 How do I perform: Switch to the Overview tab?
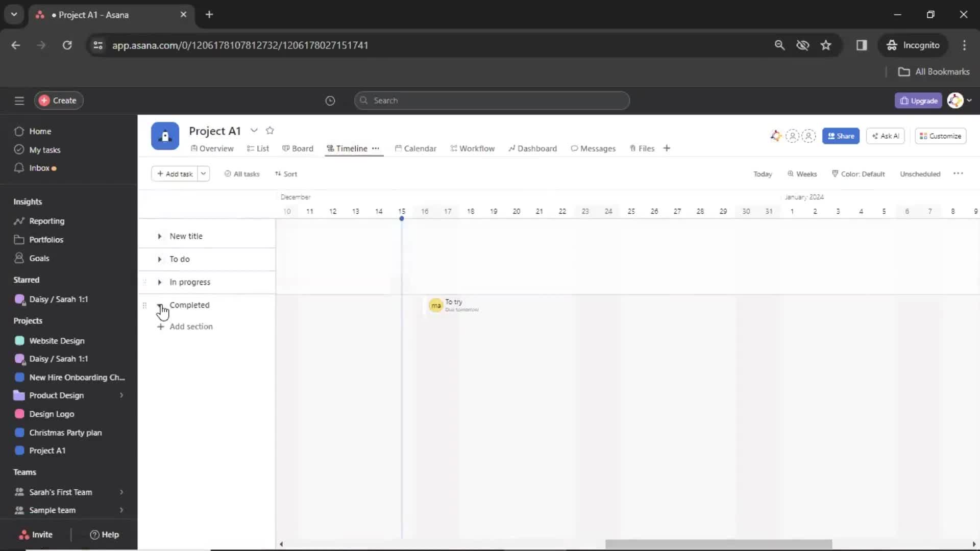(212, 148)
